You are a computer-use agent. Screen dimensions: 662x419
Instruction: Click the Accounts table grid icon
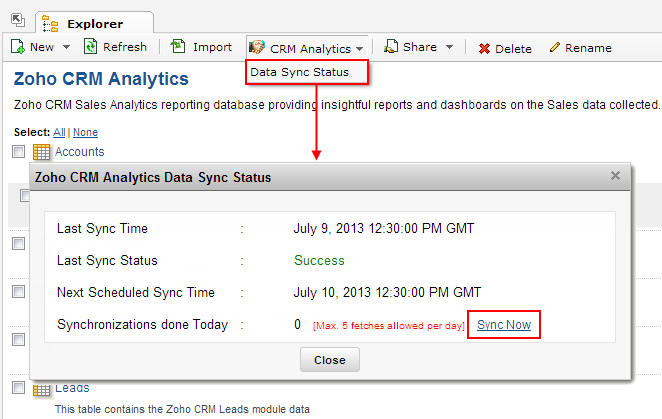(x=42, y=152)
